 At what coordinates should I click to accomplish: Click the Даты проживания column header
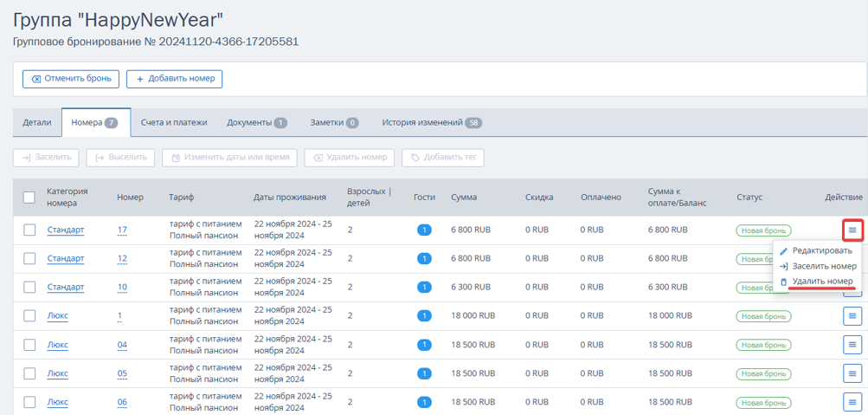[290, 198]
